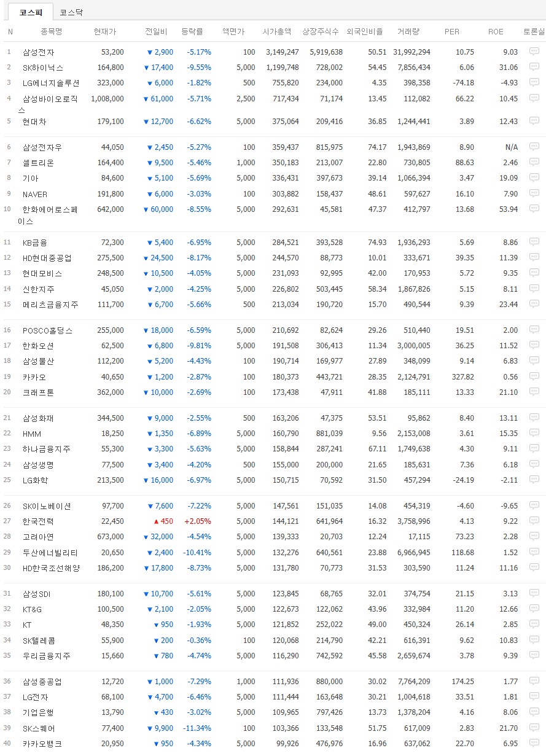Open the 두산에너빌리티 stock link

pos(50,552)
